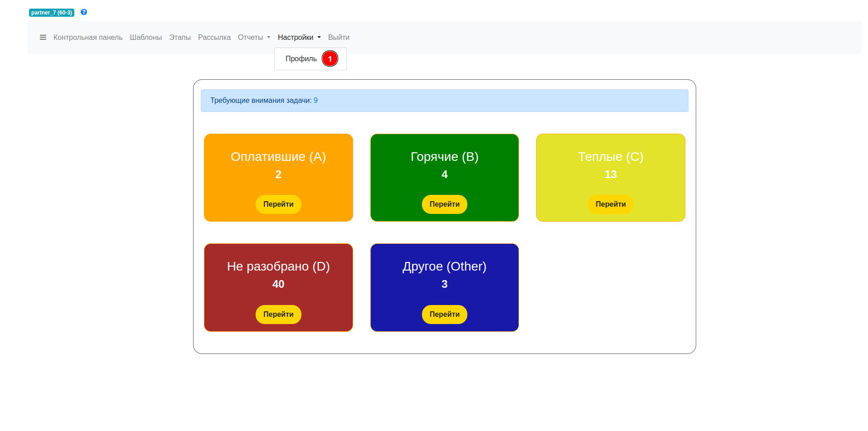Screen dimensions: 868x431
Task: Open the attention tasks count link 9
Action: (315, 101)
